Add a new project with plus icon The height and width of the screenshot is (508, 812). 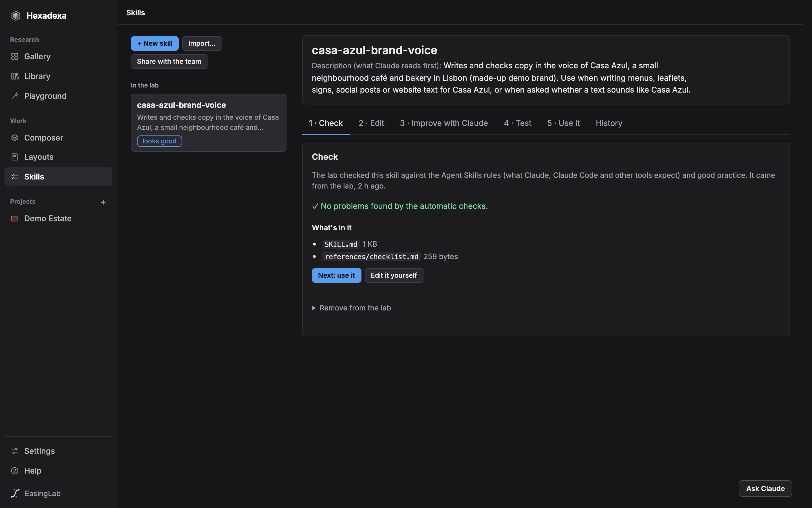click(x=103, y=202)
